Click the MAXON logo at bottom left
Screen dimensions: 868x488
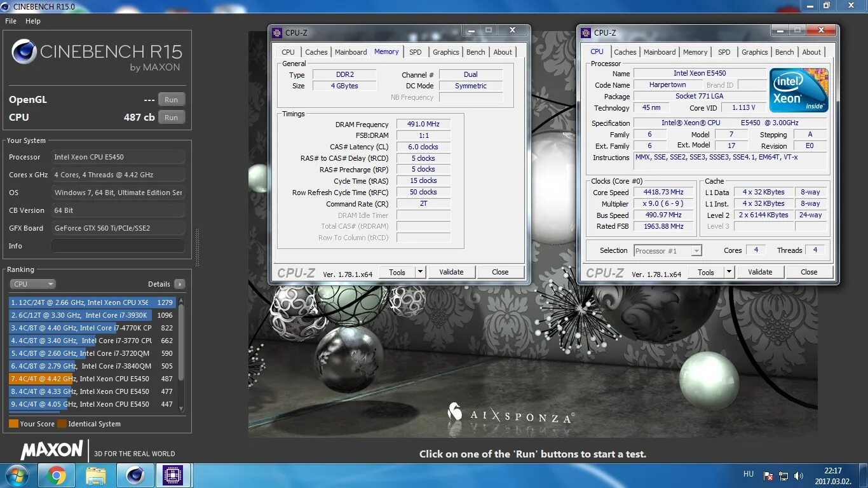pyautogui.click(x=51, y=450)
